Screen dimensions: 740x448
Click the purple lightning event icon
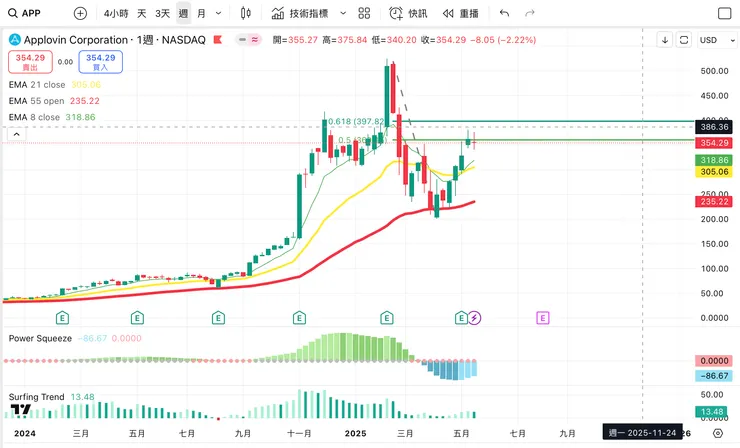click(474, 318)
